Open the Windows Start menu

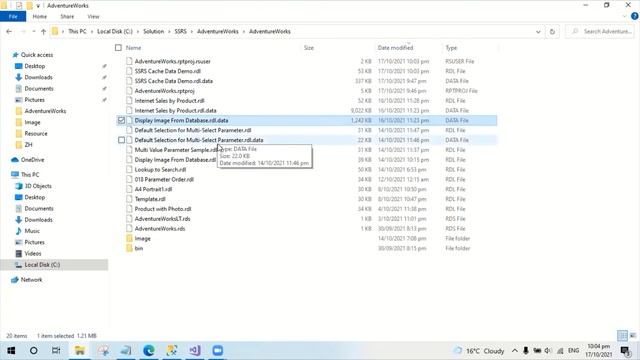[x=11, y=351]
